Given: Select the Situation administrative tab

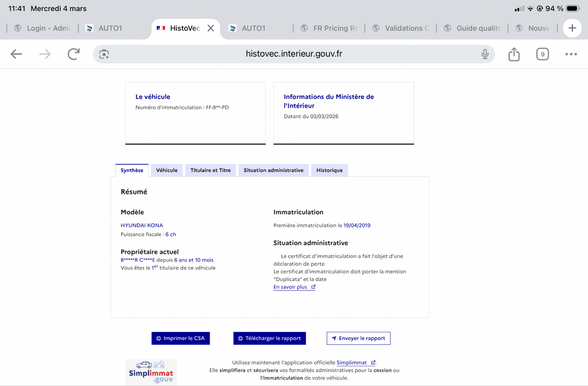Looking at the screenshot, I should coord(273,170).
